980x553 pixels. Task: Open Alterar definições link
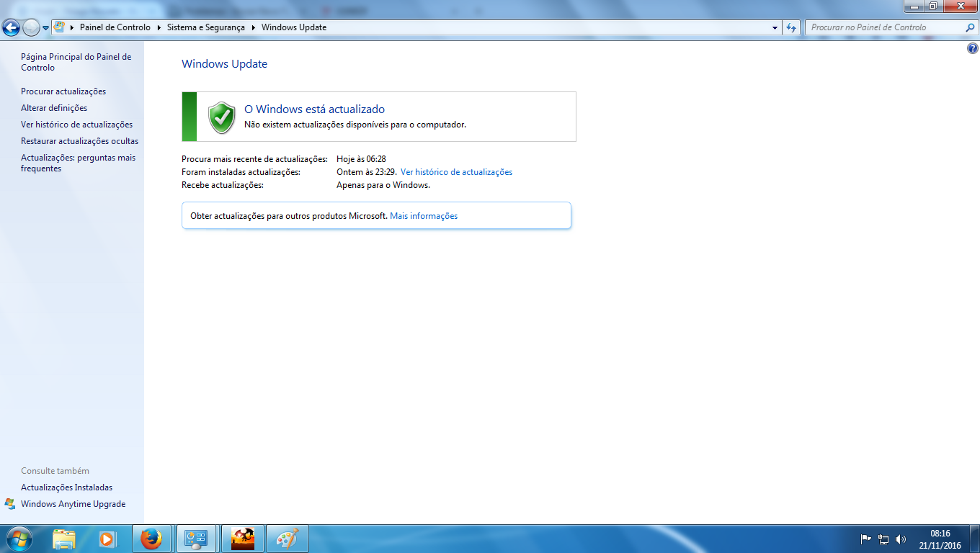(x=54, y=108)
